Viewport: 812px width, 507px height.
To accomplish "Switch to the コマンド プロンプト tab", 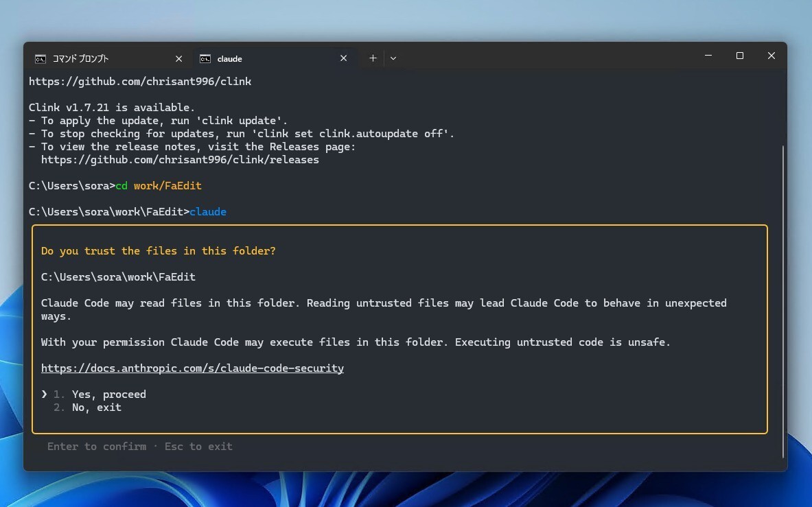I will [108, 58].
